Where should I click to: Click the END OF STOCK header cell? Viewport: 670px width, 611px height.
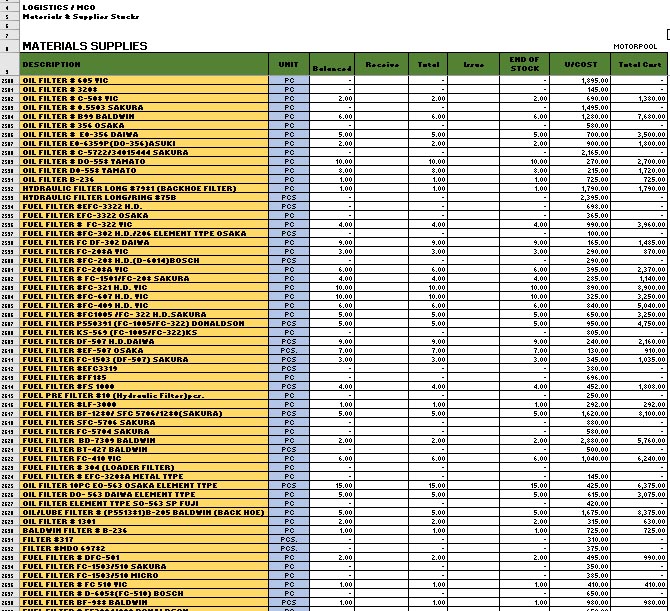(x=524, y=64)
